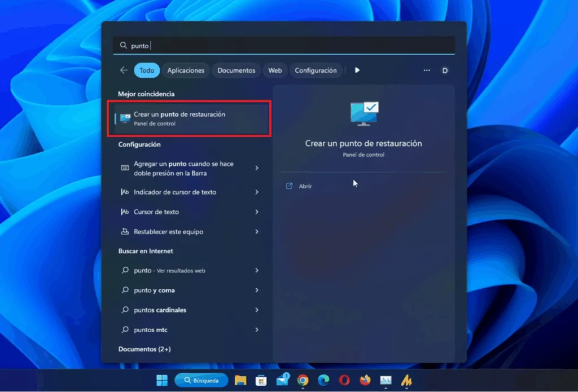Switch to the Aplicaciones tab
Viewport: 578px width, 392px height.
186,71
